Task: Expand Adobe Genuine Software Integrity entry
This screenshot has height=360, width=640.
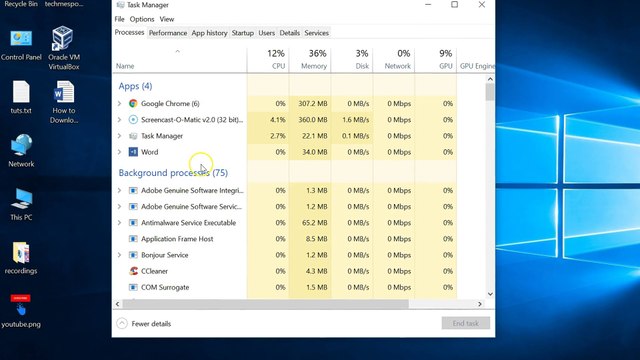Action: click(x=119, y=191)
